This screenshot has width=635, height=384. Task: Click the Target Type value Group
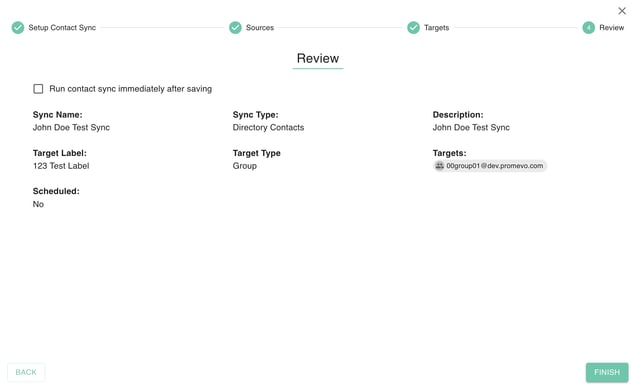pos(245,166)
